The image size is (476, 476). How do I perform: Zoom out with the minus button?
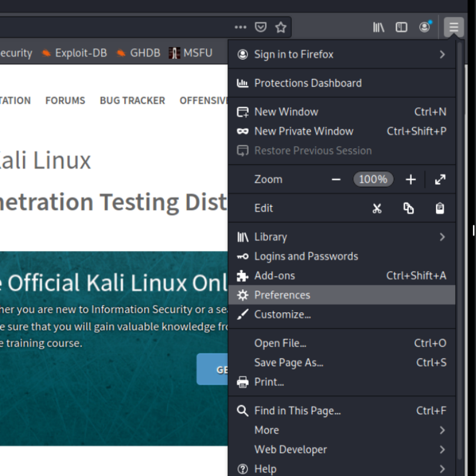point(336,180)
